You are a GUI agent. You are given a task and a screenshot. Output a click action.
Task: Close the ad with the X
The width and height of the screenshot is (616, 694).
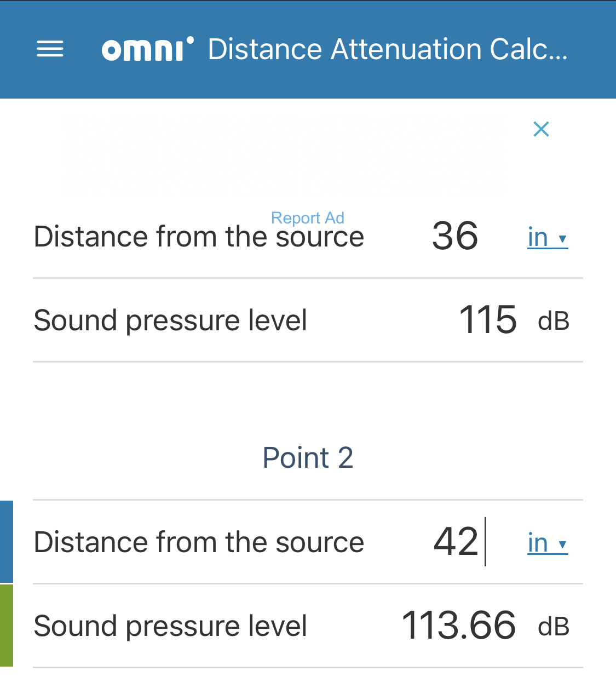coord(541,129)
